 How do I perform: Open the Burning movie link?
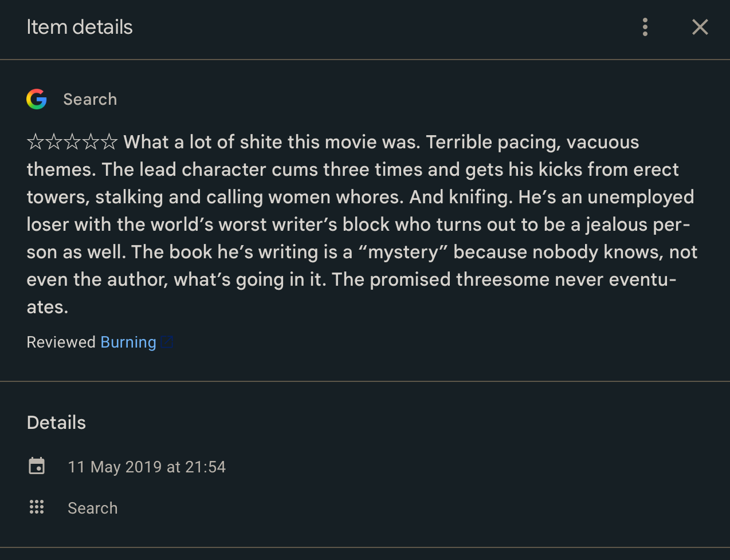click(128, 342)
